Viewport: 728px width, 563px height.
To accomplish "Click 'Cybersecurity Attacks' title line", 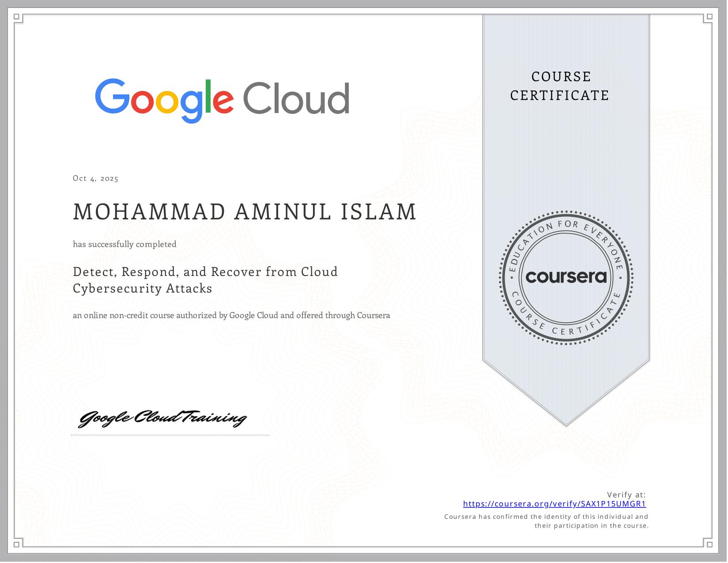I will (143, 288).
